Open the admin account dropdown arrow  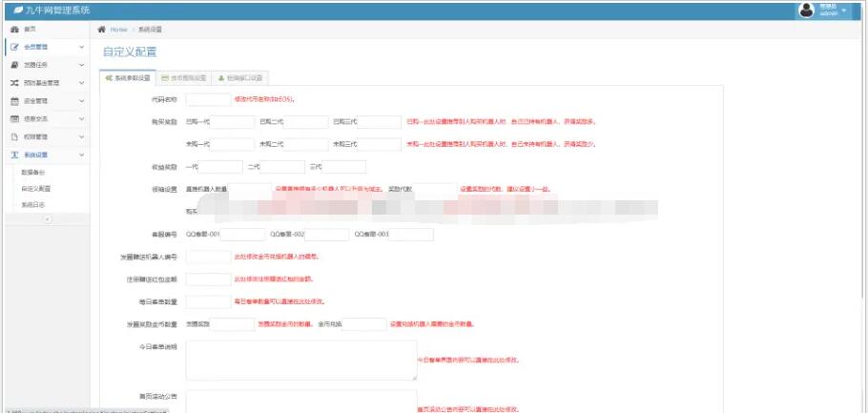tap(844, 10)
